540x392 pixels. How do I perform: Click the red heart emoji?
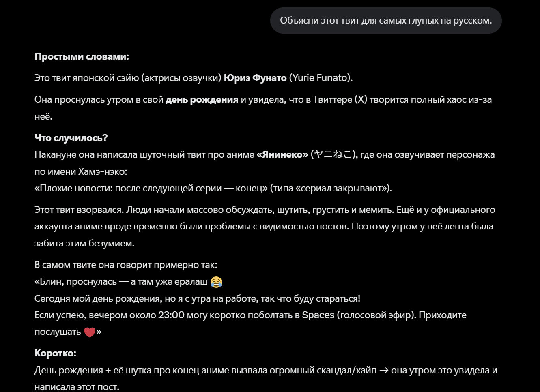point(89,332)
